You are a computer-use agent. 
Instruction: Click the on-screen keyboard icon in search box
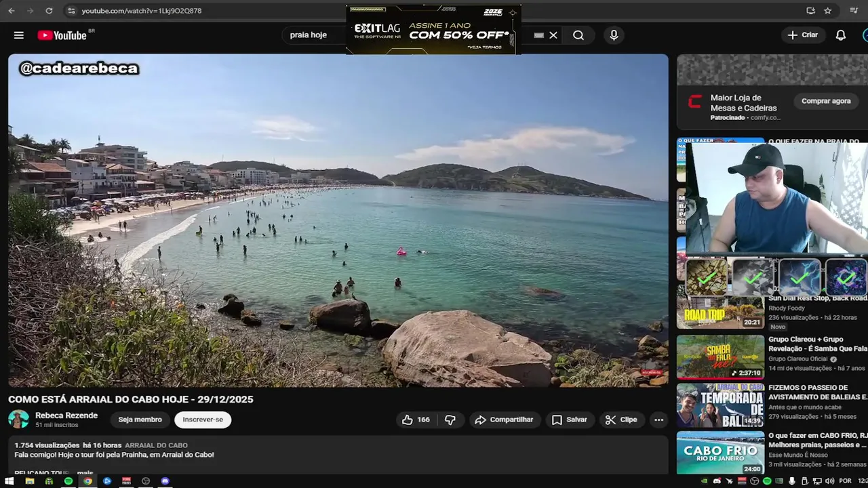pyautogui.click(x=539, y=35)
